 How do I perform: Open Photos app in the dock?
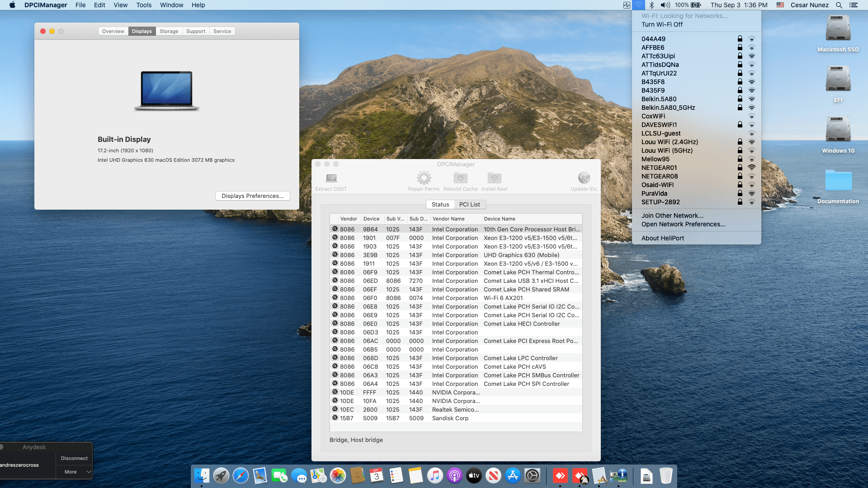(x=338, y=475)
